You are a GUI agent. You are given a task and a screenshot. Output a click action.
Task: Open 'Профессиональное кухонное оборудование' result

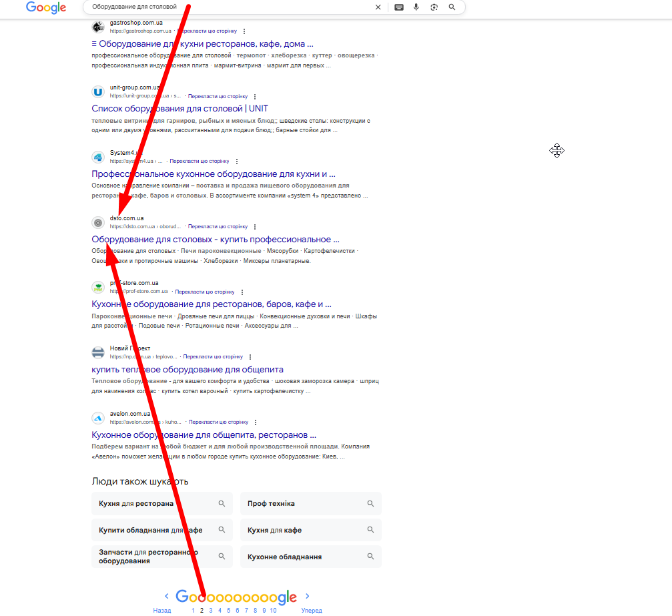click(214, 174)
